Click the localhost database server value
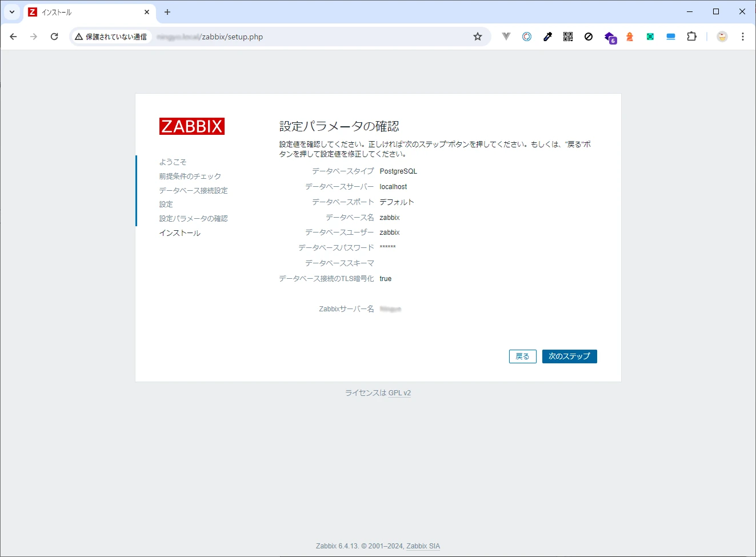Image resolution: width=756 pixels, height=557 pixels. [394, 187]
